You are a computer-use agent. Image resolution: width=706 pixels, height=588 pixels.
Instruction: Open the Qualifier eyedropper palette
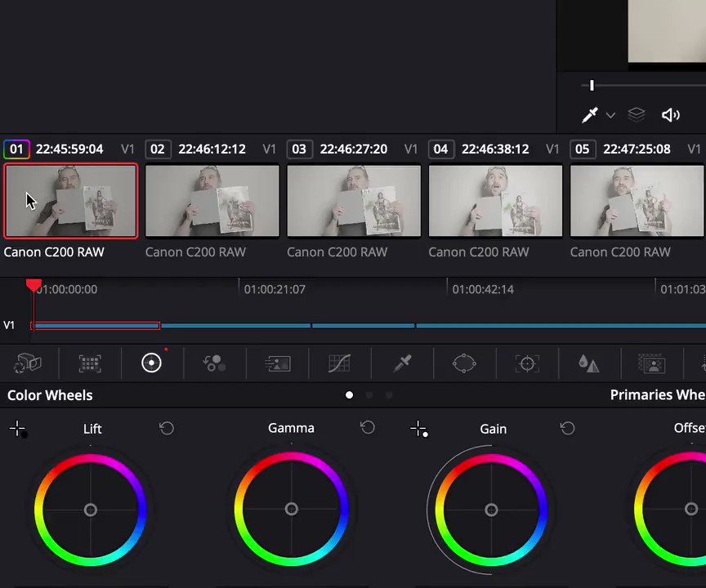point(402,363)
